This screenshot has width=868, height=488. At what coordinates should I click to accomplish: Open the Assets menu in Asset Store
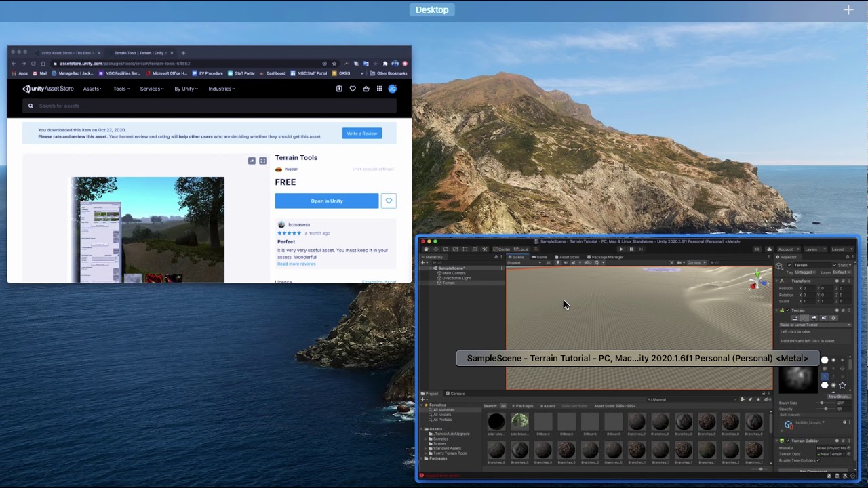pos(93,89)
